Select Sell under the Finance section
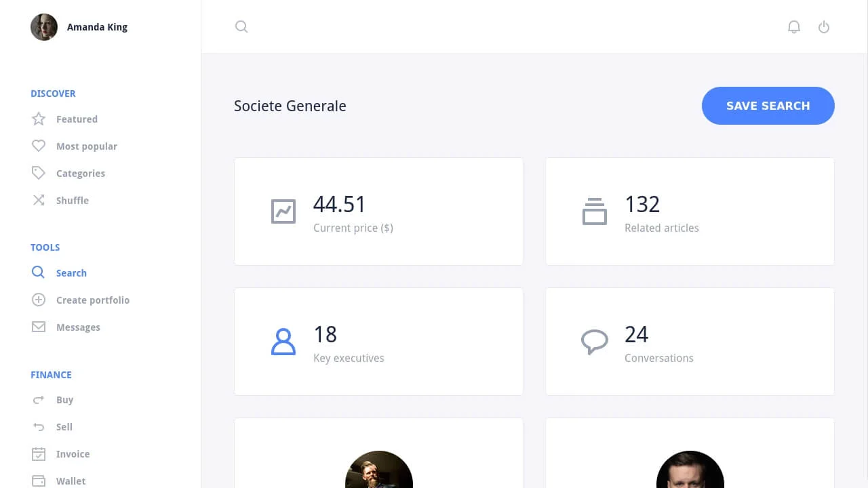 click(x=64, y=426)
